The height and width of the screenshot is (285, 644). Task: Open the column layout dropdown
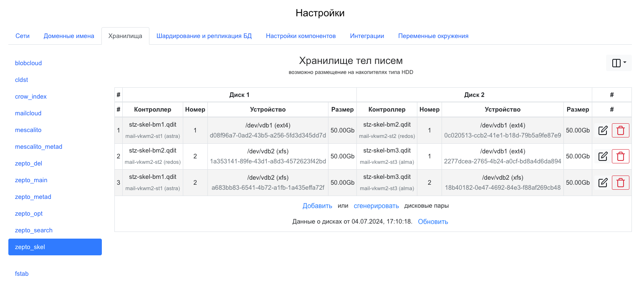pyautogui.click(x=619, y=63)
